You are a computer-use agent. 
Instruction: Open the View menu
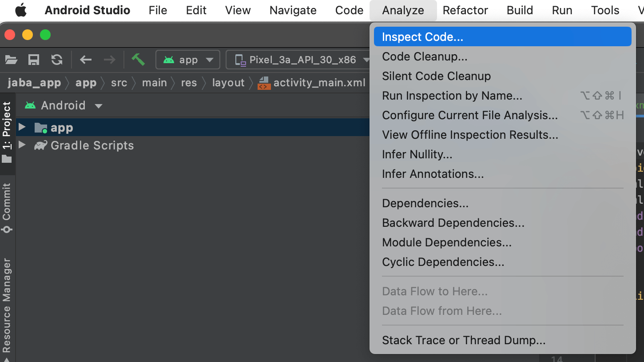(238, 10)
